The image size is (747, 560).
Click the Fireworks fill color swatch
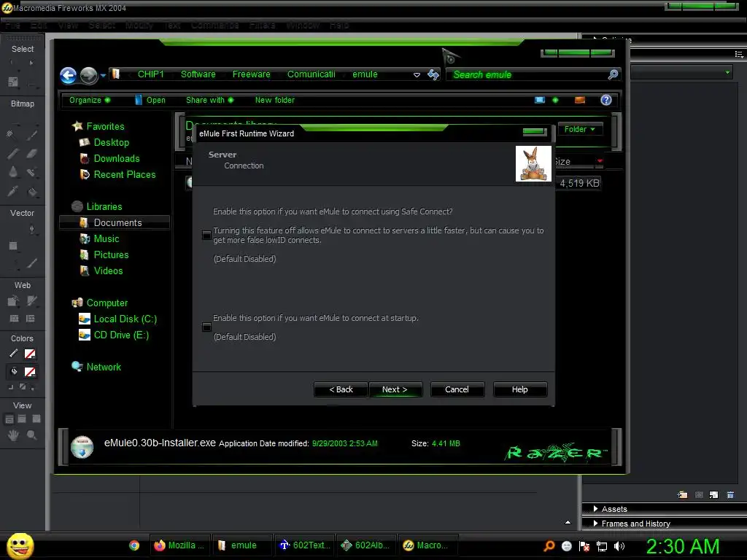(29, 372)
